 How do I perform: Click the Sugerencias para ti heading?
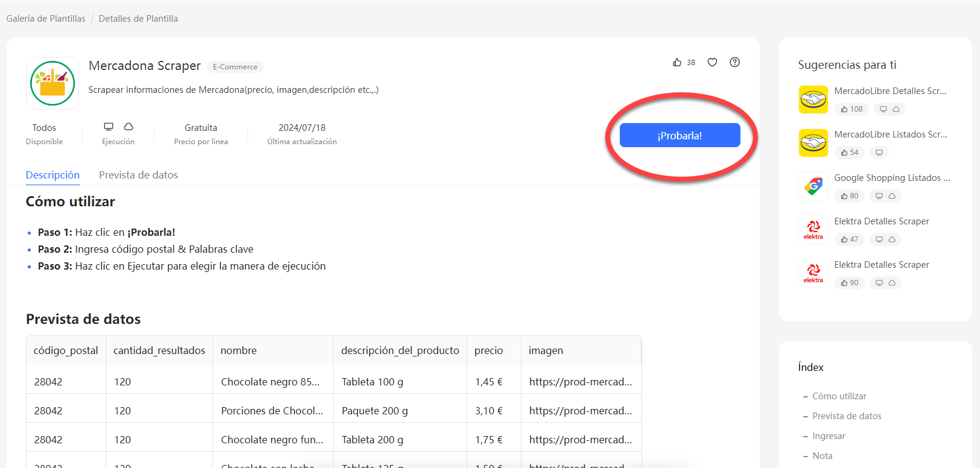(847, 65)
